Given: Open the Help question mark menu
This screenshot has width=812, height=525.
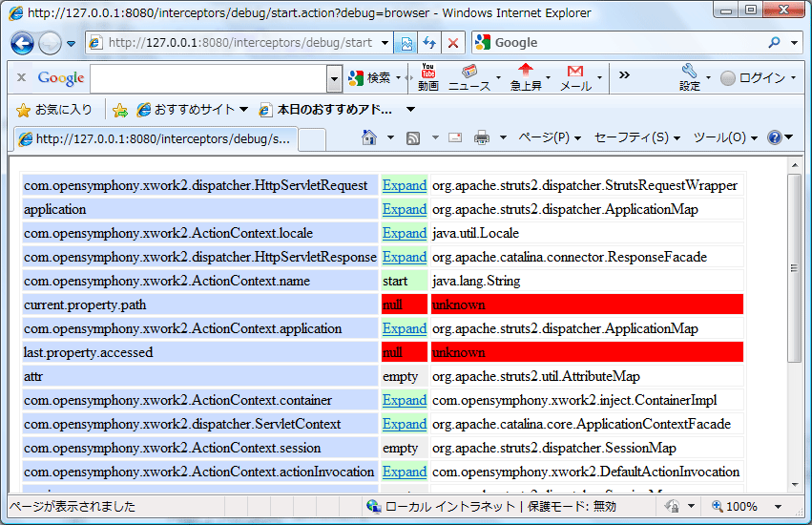Looking at the screenshot, I should click(781, 137).
